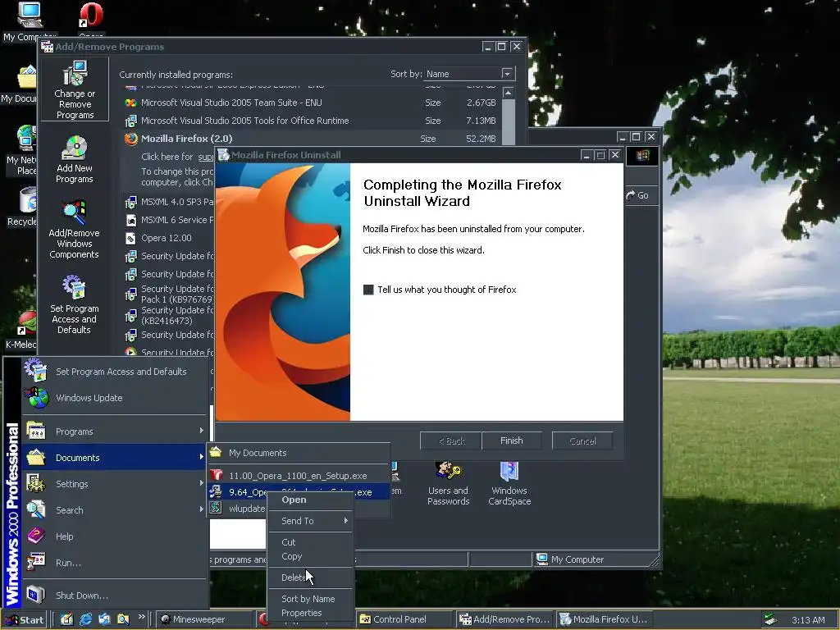Show more quick launch icons chevron
Viewport: 840px width, 630px height.
(141, 617)
